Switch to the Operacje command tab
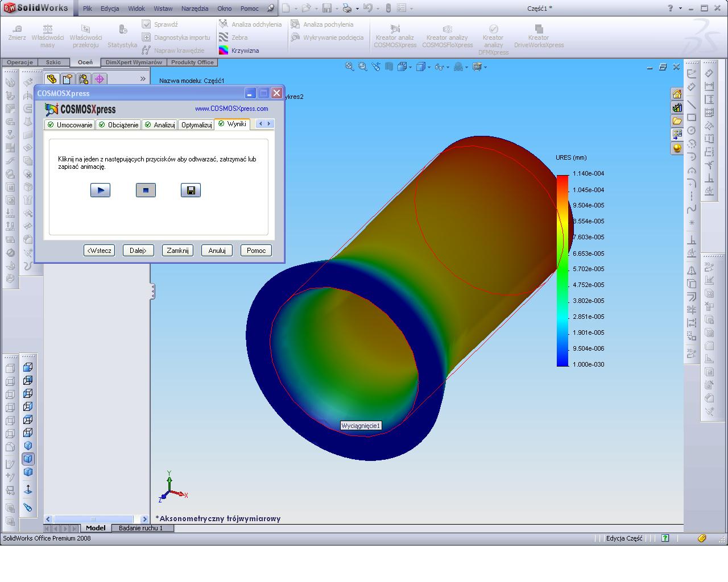The width and height of the screenshot is (728, 582). click(20, 63)
